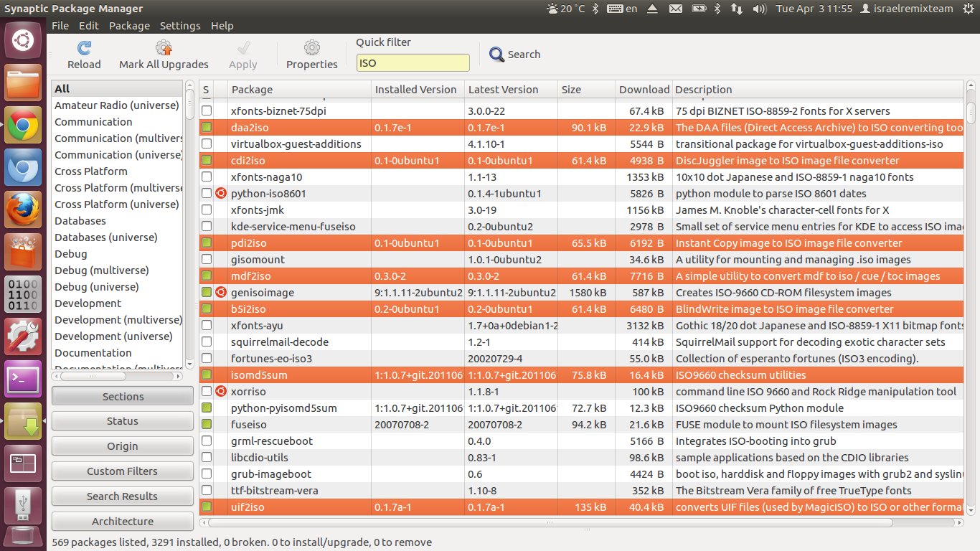Open mail envelope indicator

tap(675, 9)
